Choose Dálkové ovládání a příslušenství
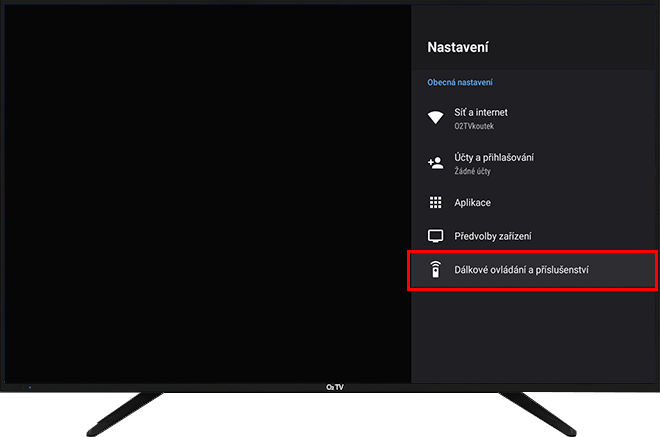This screenshot has height=437, width=660. (x=524, y=270)
